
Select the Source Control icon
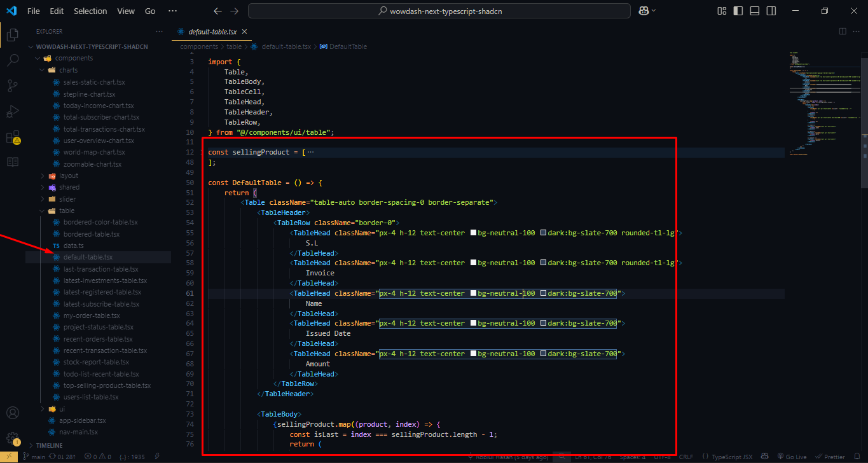pos(13,85)
